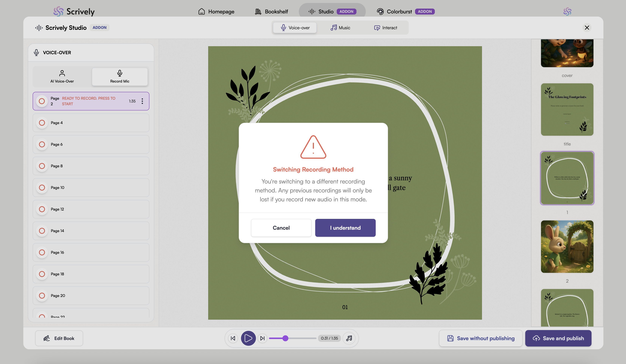Select the Record Mic mode

[x=120, y=77]
